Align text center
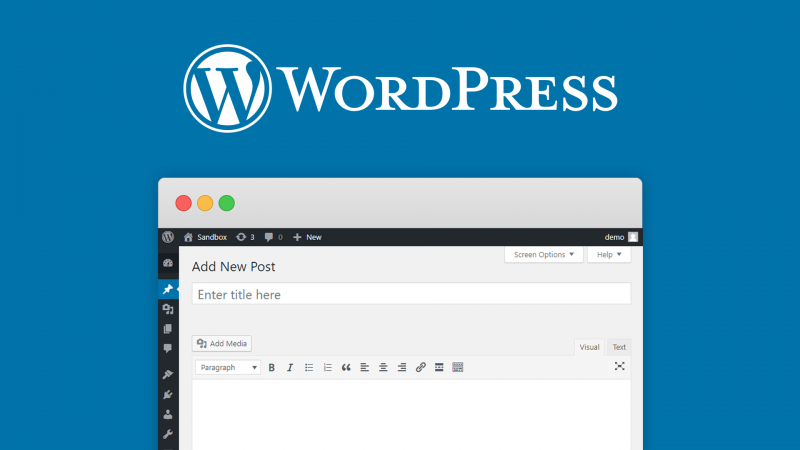800x450 pixels. tap(383, 367)
